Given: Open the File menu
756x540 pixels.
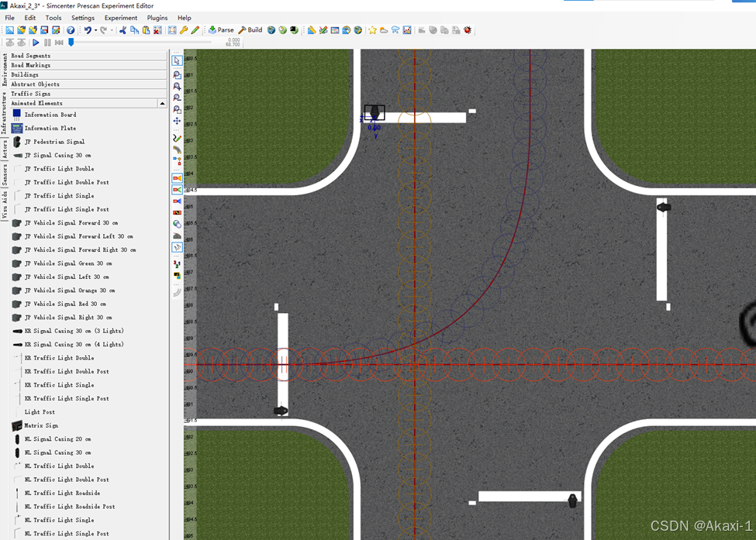Looking at the screenshot, I should pos(9,18).
